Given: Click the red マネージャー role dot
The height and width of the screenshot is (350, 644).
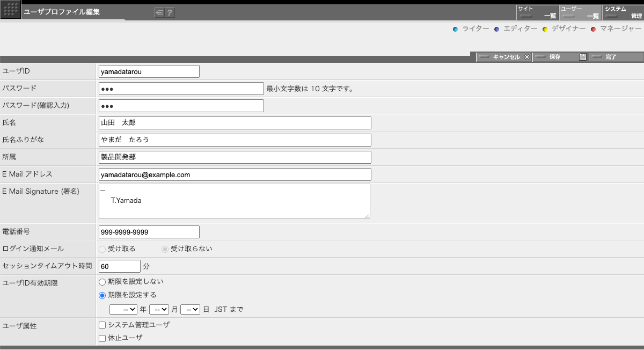Looking at the screenshot, I should pyautogui.click(x=593, y=29).
